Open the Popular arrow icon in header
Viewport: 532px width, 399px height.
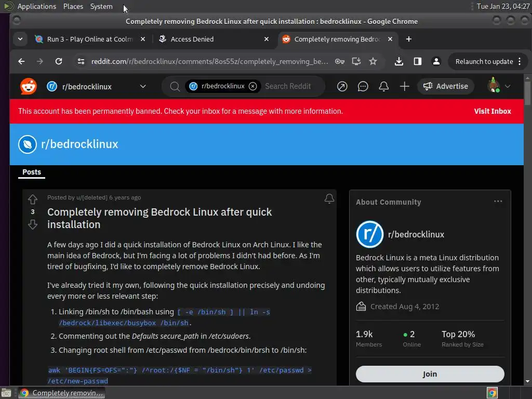[342, 86]
